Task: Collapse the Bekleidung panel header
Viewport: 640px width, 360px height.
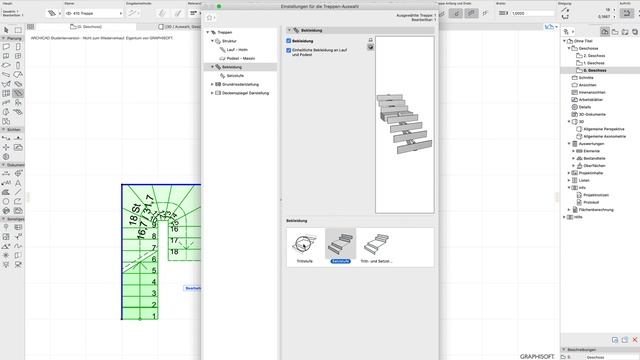Action: [289, 30]
